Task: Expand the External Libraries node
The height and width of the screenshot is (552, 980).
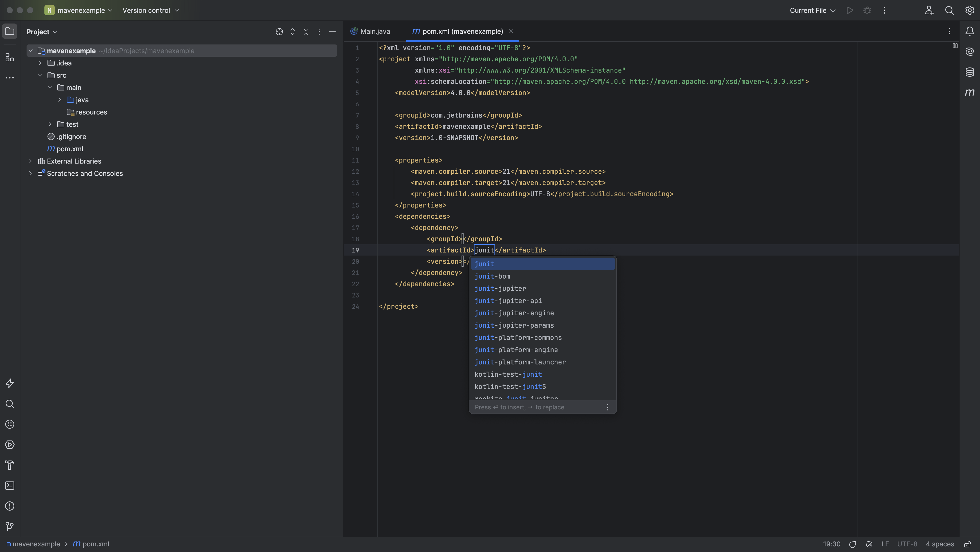Action: click(30, 161)
